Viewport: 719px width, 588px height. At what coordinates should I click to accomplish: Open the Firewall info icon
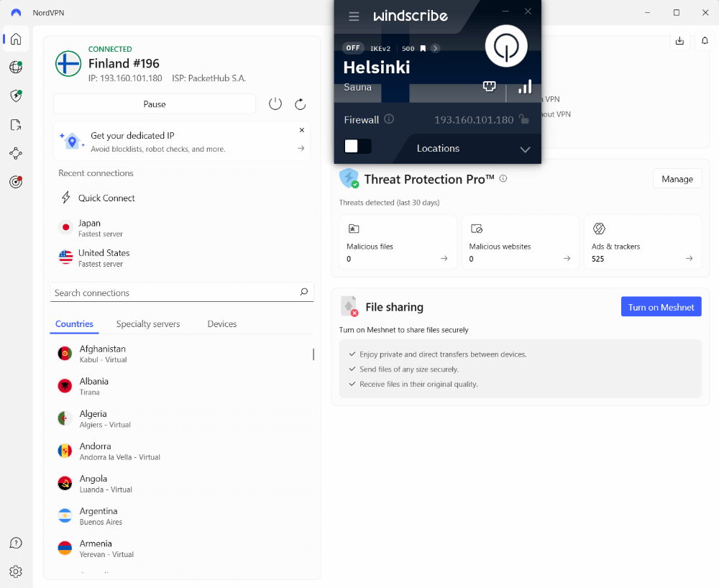[x=389, y=119]
